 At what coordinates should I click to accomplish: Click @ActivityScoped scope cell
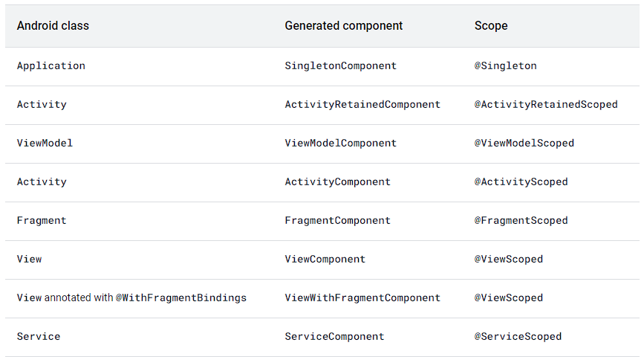click(521, 181)
